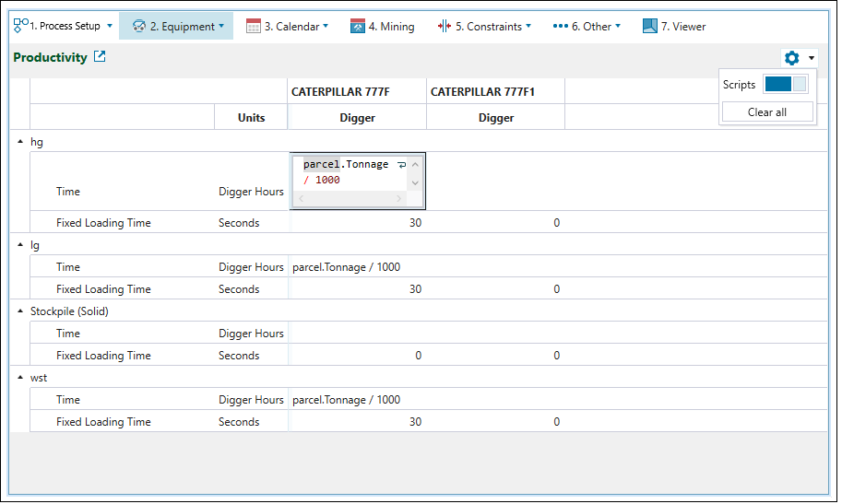Click the settings gear icon
Image resolution: width=842 pixels, height=504 pixels.
click(791, 57)
